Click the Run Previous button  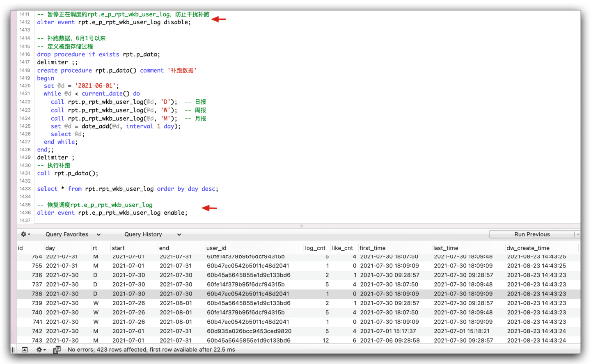pyautogui.click(x=532, y=234)
